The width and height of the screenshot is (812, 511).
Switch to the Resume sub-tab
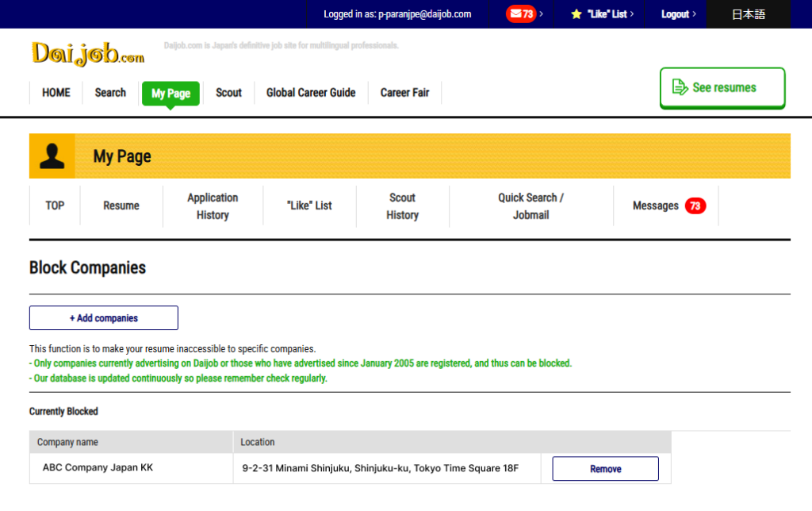coord(121,206)
